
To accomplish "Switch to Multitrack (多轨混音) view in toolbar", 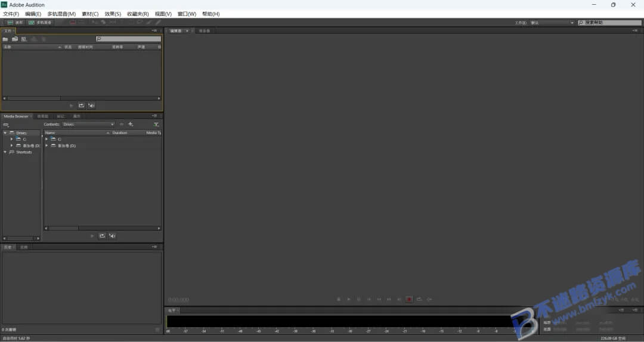I will click(41, 22).
